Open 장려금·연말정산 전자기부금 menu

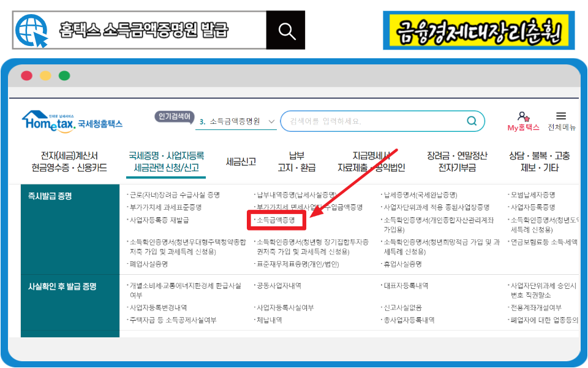coord(457,162)
